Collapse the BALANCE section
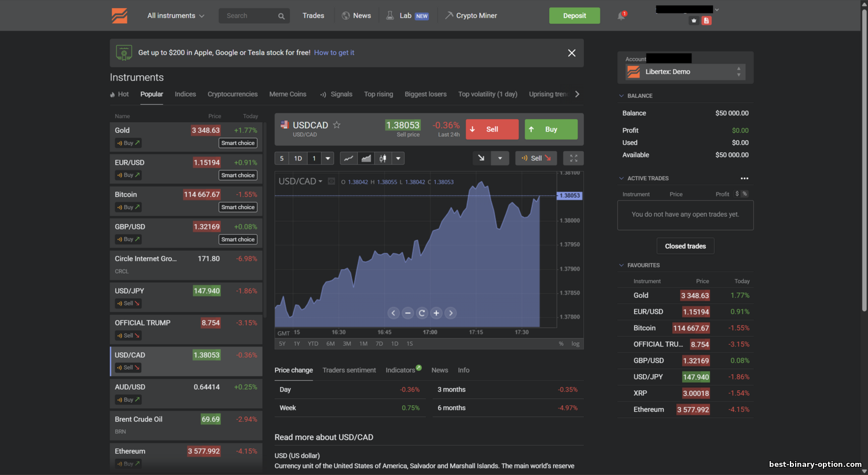Screen dimensions: 868x475 pos(622,96)
